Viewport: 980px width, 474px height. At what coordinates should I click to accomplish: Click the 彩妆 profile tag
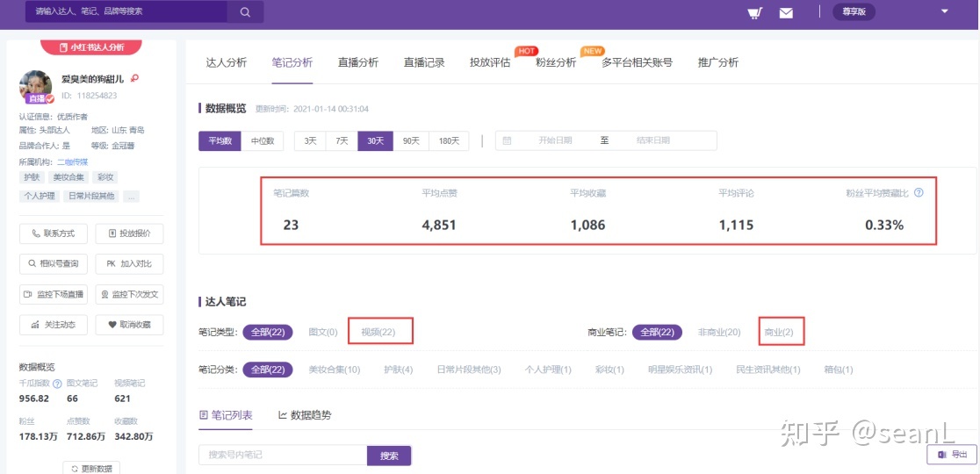pyautogui.click(x=105, y=177)
